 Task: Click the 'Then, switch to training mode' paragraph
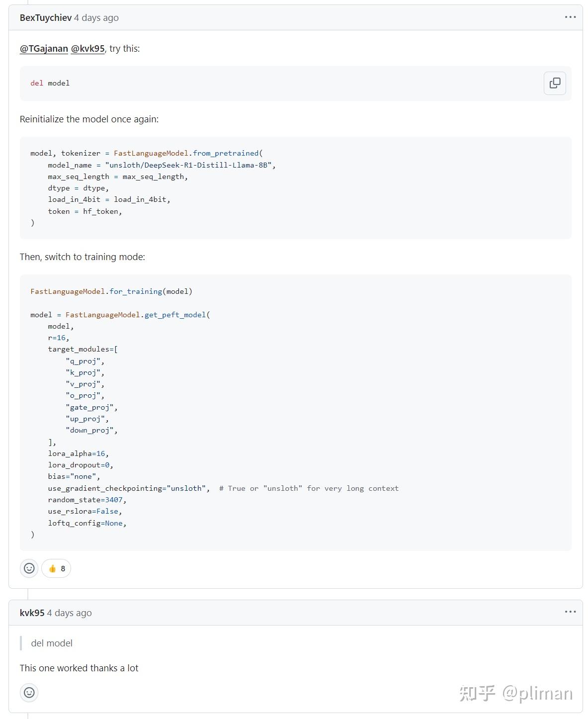[83, 257]
